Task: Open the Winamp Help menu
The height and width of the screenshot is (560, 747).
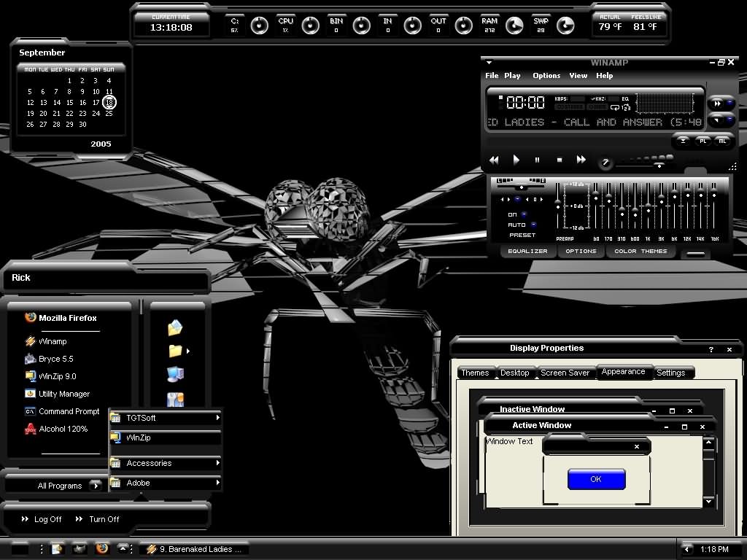Action: [x=605, y=76]
